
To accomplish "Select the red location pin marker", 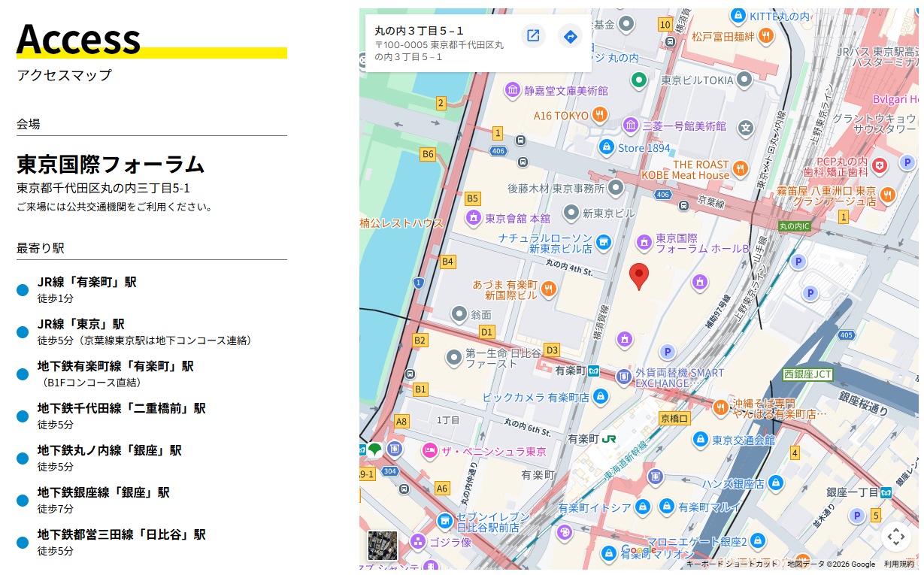I will click(x=639, y=277).
